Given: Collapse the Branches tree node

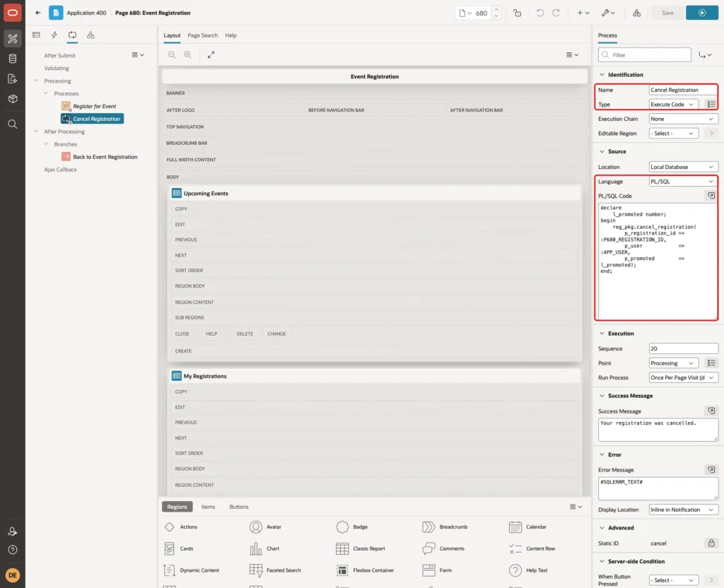Looking at the screenshot, I should (x=46, y=144).
